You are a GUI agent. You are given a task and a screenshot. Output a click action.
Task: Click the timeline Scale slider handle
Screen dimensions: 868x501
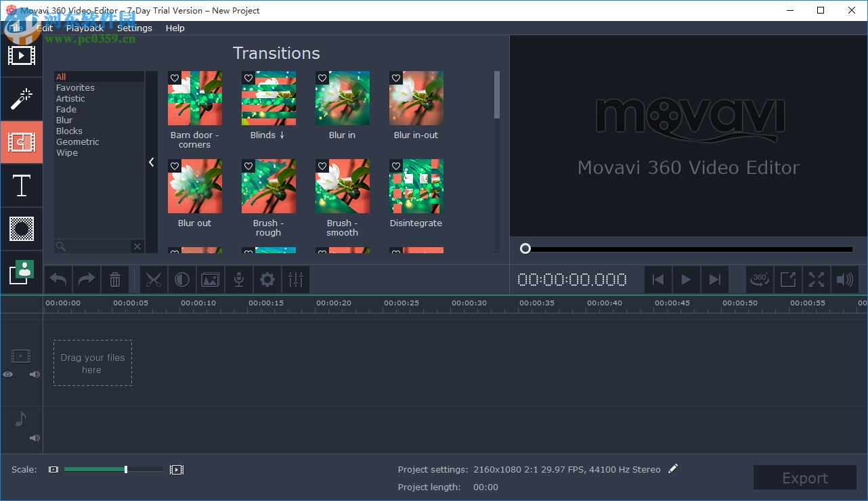click(x=125, y=469)
